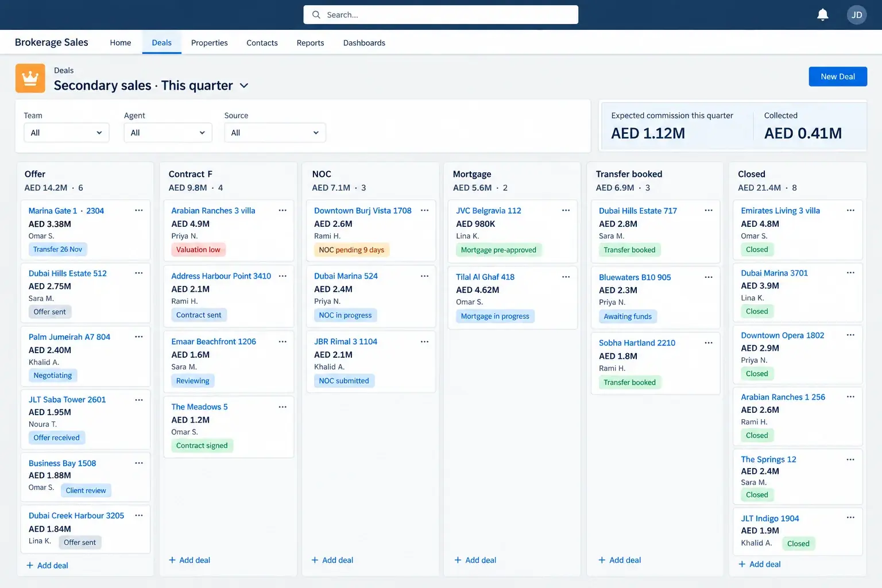Viewport: 882px width, 588px height.
Task: Click the Valuation low status badge
Action: pos(198,250)
